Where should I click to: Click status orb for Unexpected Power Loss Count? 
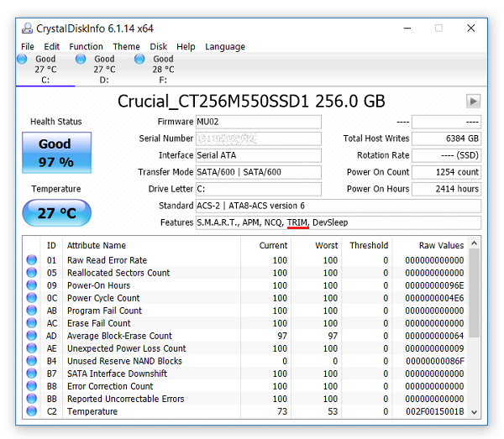[x=32, y=348]
